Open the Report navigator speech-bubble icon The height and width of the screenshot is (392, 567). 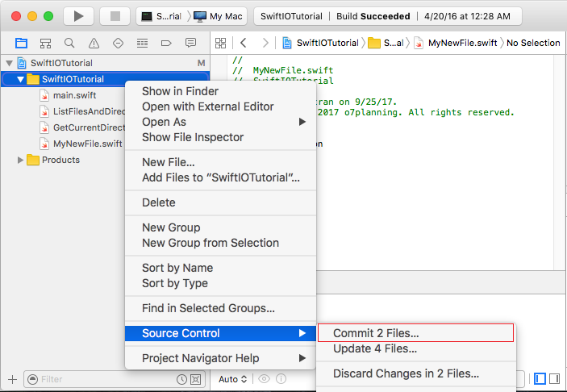[x=190, y=43]
